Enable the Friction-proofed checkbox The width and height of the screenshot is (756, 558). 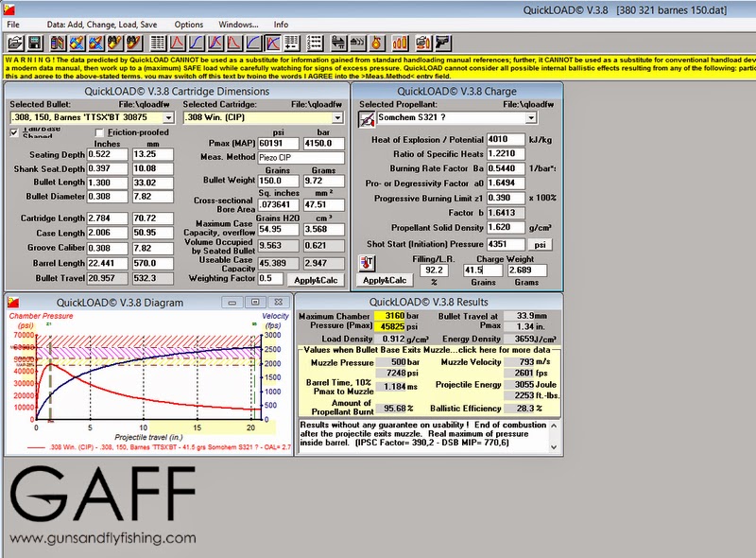click(100, 132)
